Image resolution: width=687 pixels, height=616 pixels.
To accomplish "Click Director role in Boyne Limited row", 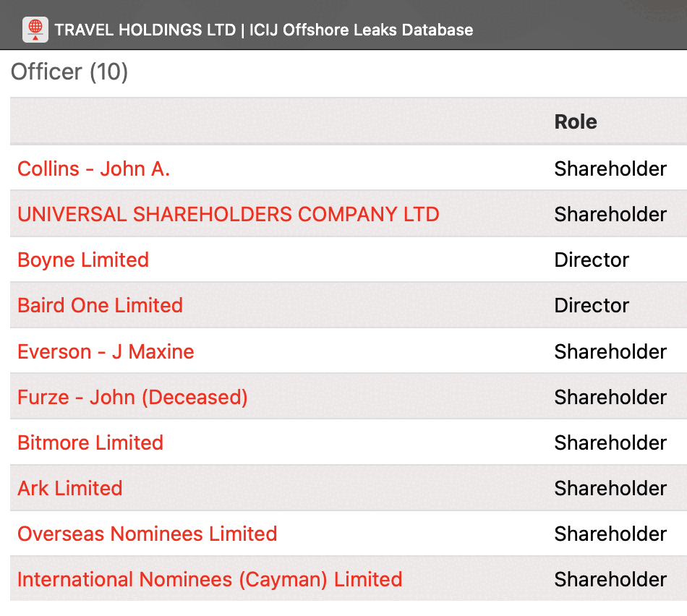I will (592, 260).
